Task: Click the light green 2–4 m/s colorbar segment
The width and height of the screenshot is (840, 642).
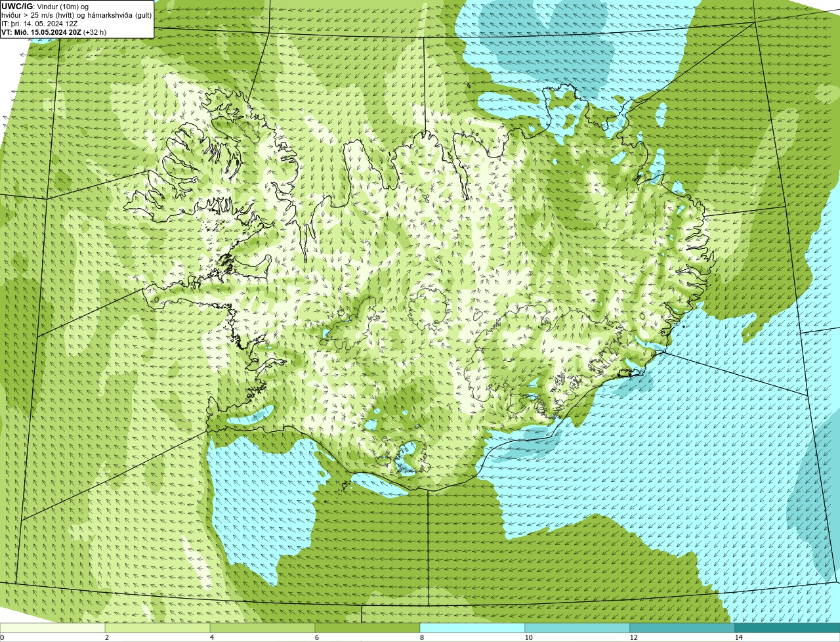Action: pos(157,628)
